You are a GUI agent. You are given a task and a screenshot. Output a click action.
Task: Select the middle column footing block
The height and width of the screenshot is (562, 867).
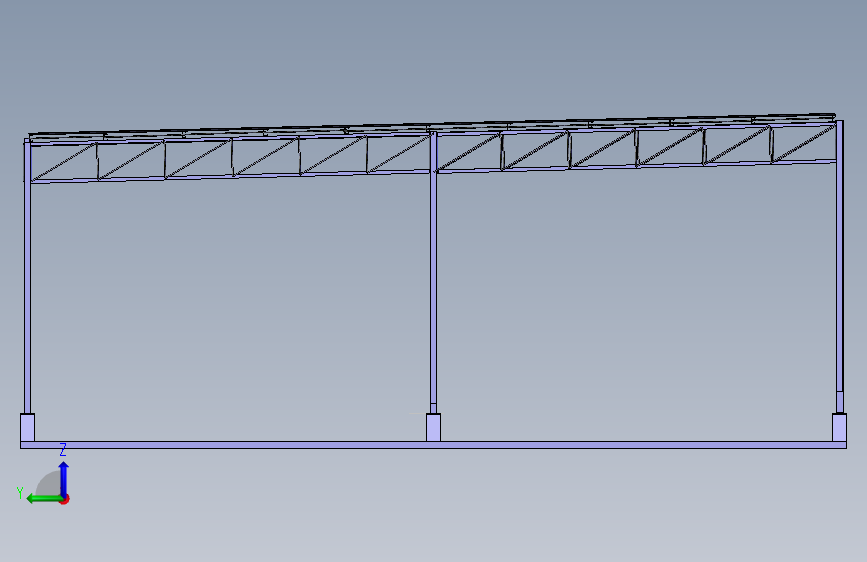(434, 427)
